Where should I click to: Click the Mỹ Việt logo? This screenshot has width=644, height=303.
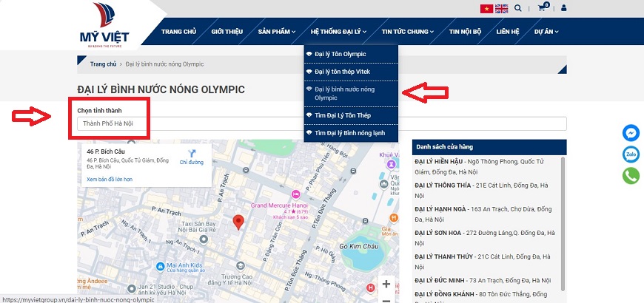(x=104, y=24)
